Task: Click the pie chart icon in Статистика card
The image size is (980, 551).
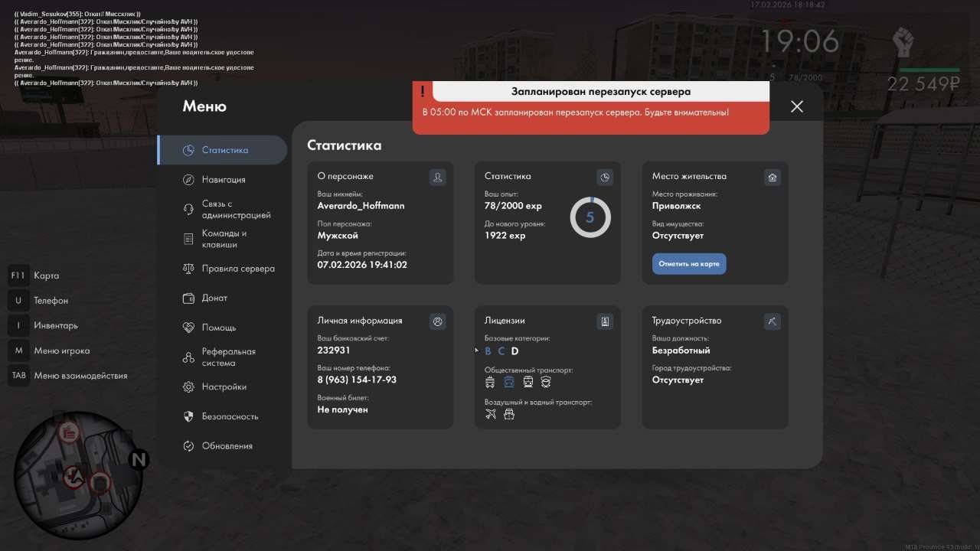Action: 605,178
